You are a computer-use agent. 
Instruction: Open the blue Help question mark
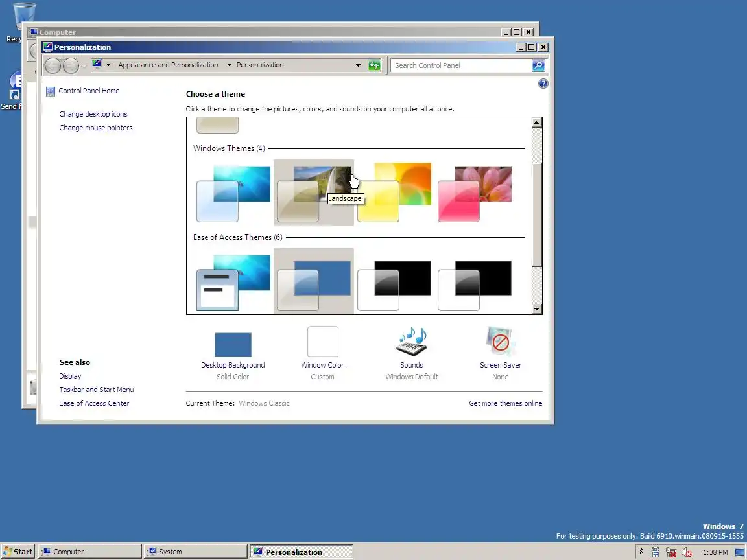pos(543,84)
